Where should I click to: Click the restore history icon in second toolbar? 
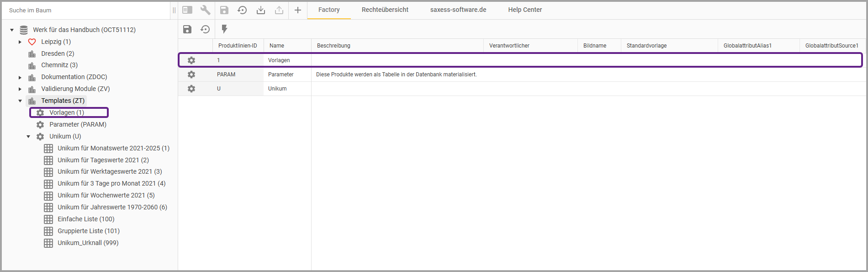coord(205,29)
